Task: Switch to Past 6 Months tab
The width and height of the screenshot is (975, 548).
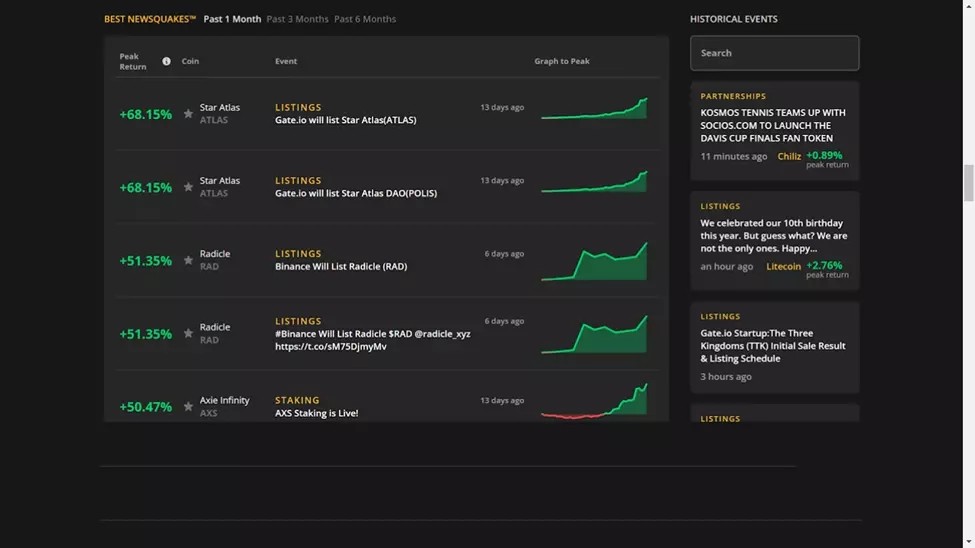Action: pos(365,19)
